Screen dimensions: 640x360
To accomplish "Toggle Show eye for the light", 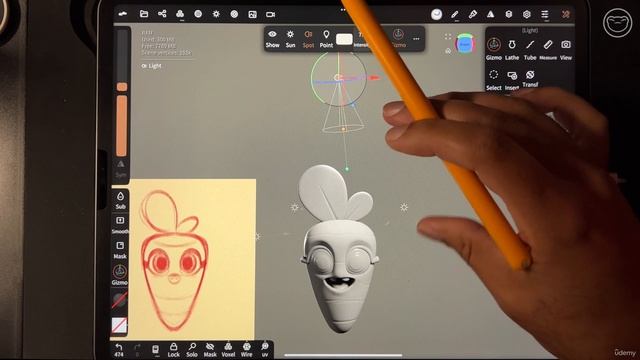I will (x=272, y=39).
